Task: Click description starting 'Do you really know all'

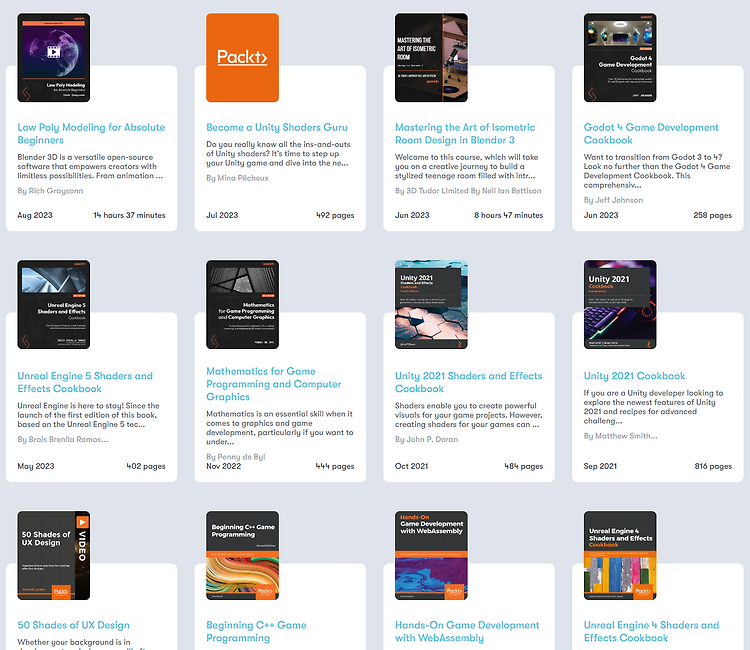Action: point(278,154)
